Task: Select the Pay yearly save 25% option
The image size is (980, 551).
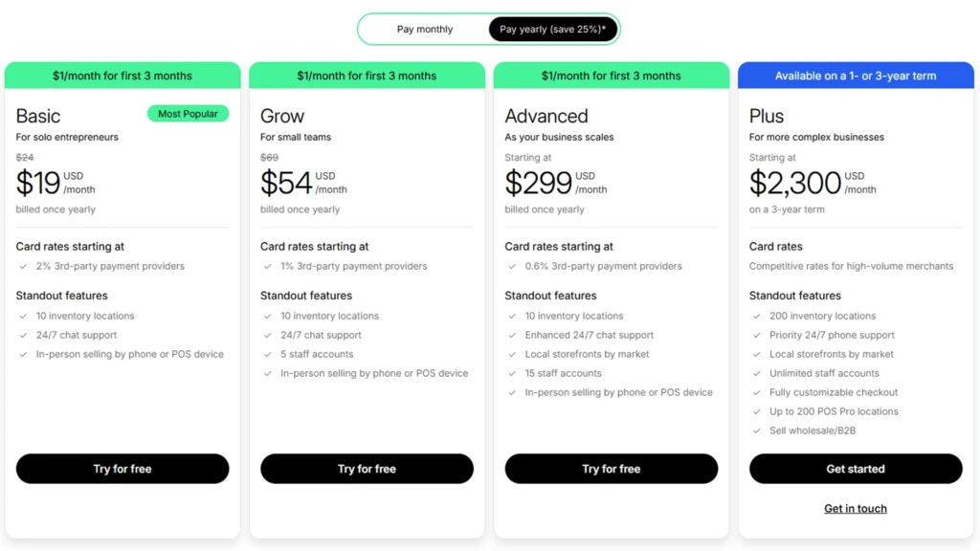Action: (553, 29)
